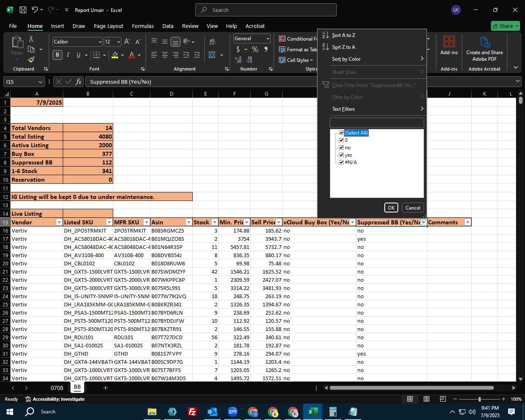Add a new sheet
The width and height of the screenshot is (525, 420).
pyautogui.click(x=105, y=388)
